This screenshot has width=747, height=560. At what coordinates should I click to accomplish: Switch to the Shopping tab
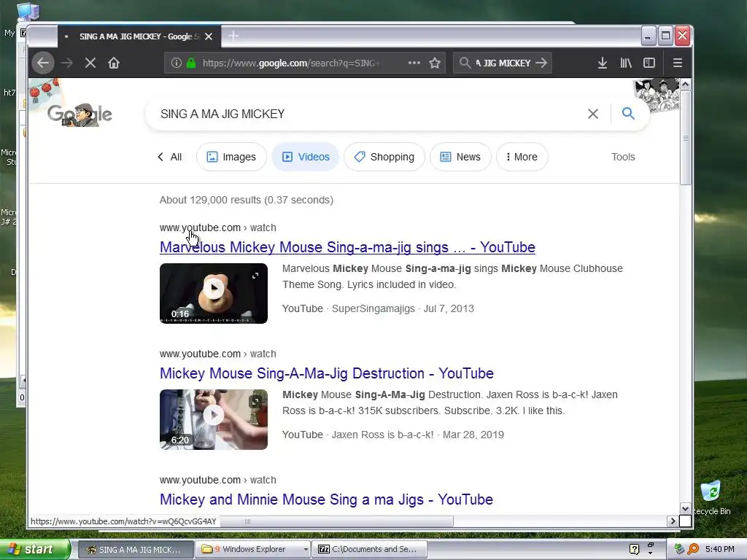[384, 157]
